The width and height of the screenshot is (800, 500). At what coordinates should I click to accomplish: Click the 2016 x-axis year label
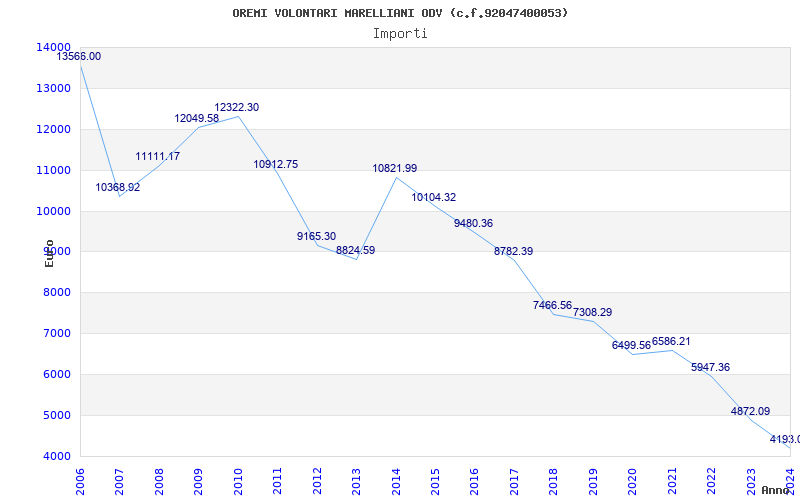pyautogui.click(x=474, y=481)
